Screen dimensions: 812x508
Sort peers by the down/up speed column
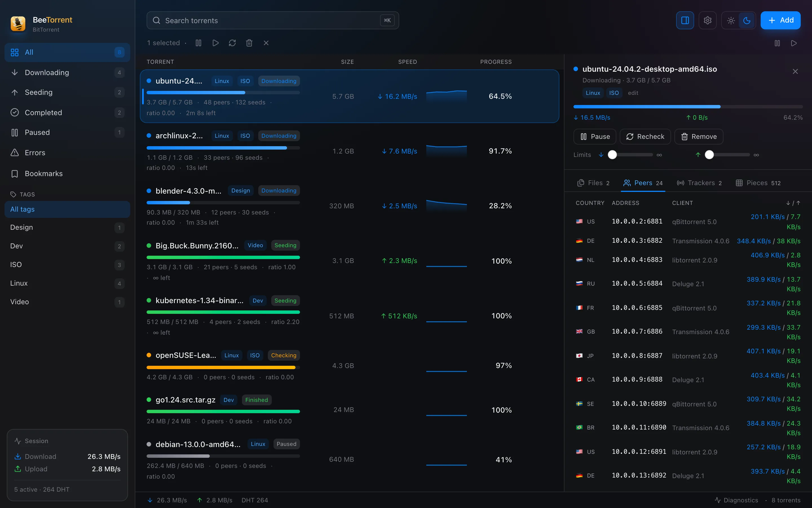pyautogui.click(x=793, y=203)
